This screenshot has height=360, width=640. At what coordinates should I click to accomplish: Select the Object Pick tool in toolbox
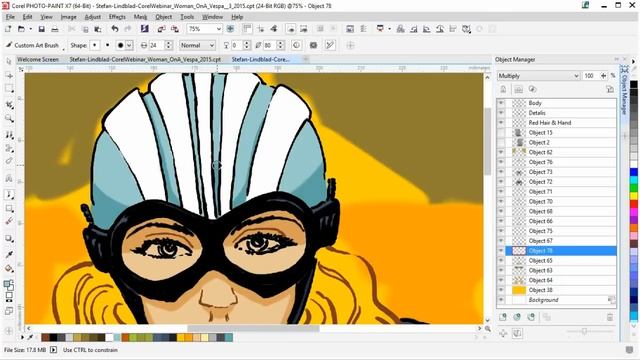(x=9, y=62)
